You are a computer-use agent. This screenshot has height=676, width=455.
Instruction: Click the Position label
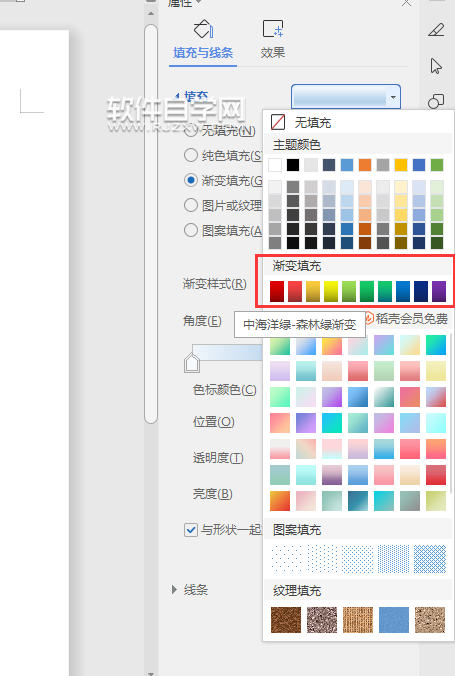[x=213, y=422]
